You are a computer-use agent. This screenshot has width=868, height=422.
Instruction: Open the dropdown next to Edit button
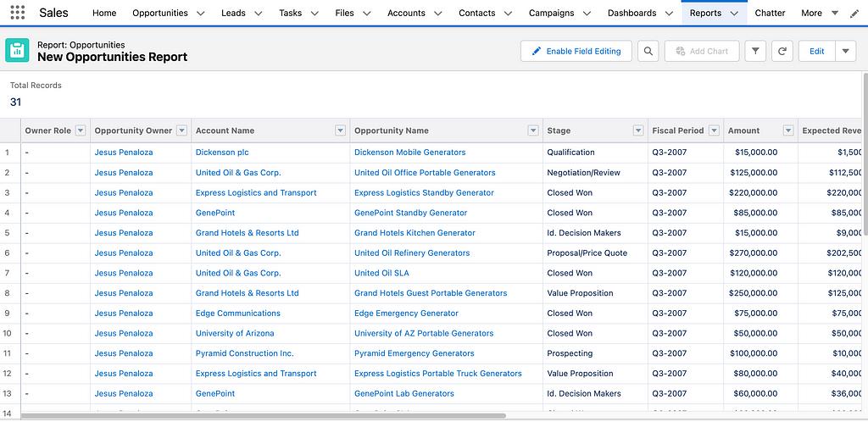pos(845,51)
